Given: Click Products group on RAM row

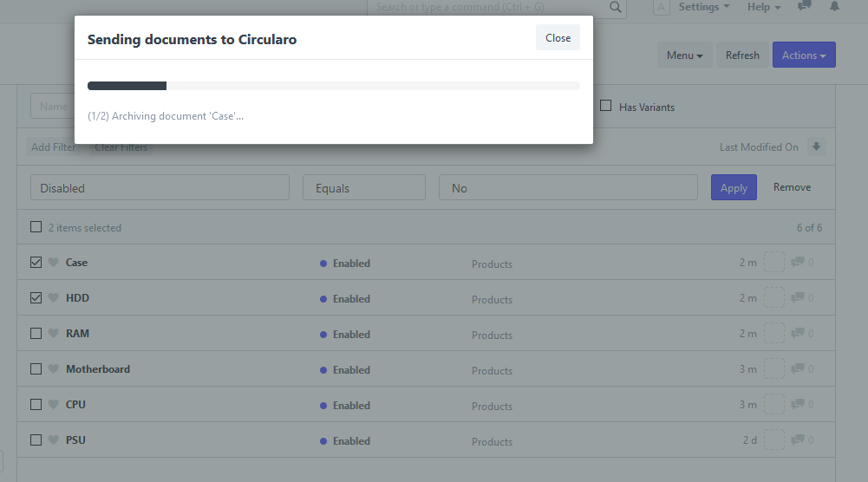Looking at the screenshot, I should pyautogui.click(x=493, y=335).
